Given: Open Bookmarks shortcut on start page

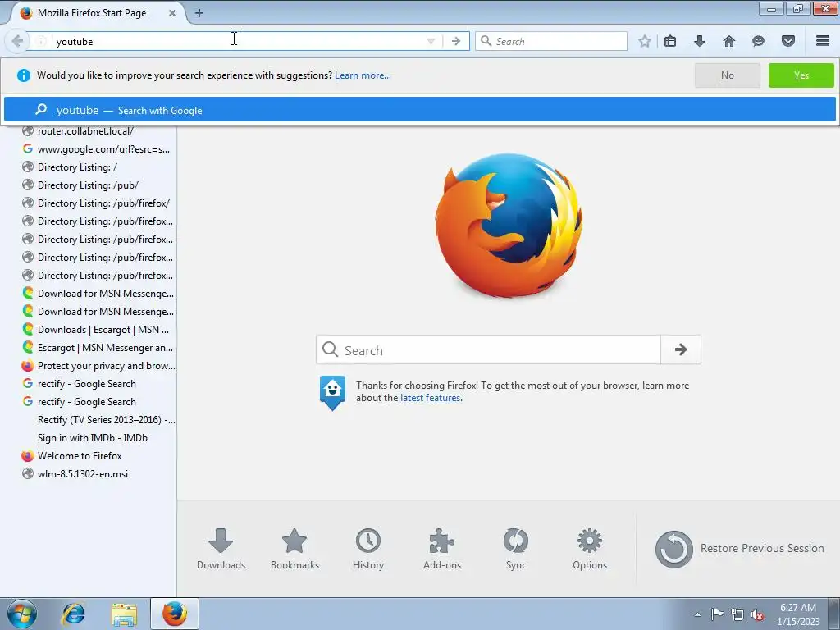Looking at the screenshot, I should [294, 549].
